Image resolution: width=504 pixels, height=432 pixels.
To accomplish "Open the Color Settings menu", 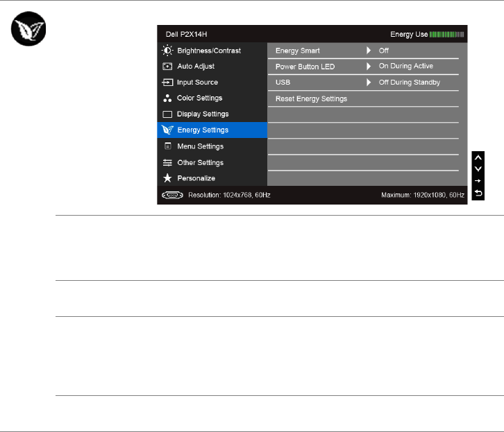I will coord(212,98).
